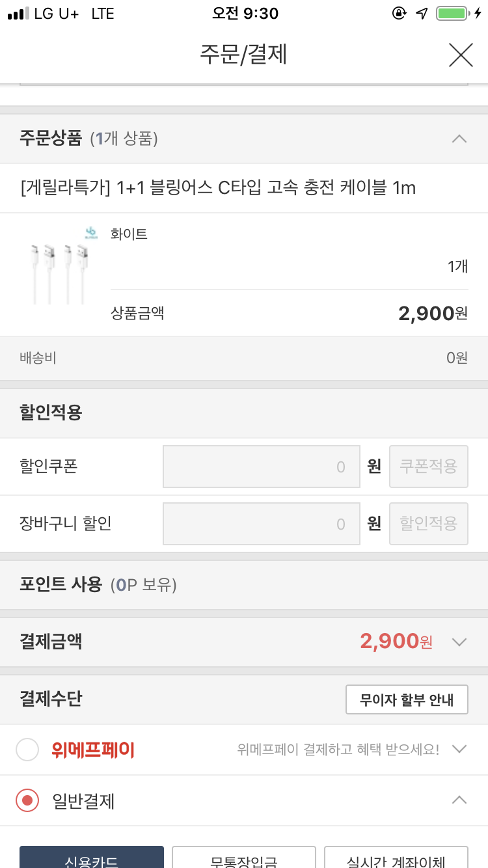Tap the 장바구니 할인 amount field
The width and height of the screenshot is (488, 868).
pos(262,524)
